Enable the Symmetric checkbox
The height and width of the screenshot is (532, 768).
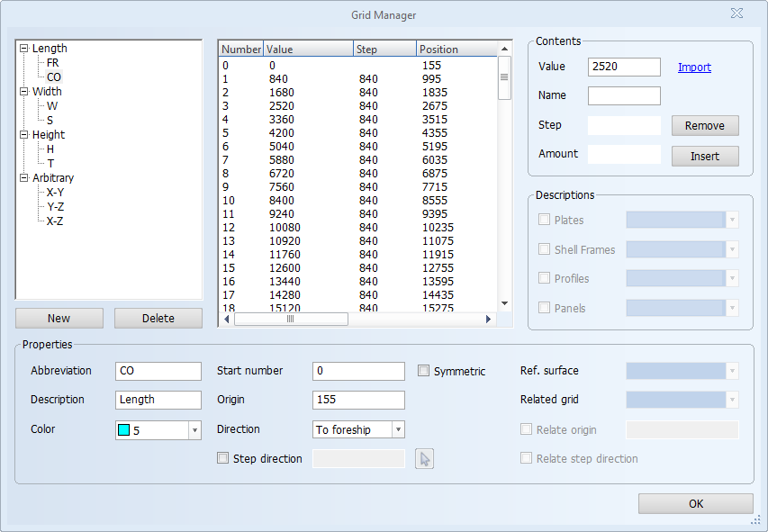coord(424,371)
